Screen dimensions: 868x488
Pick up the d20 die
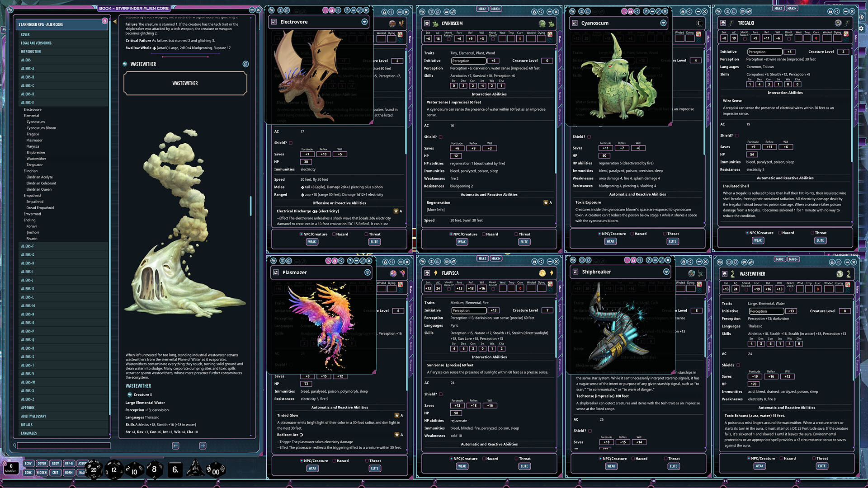click(x=94, y=470)
